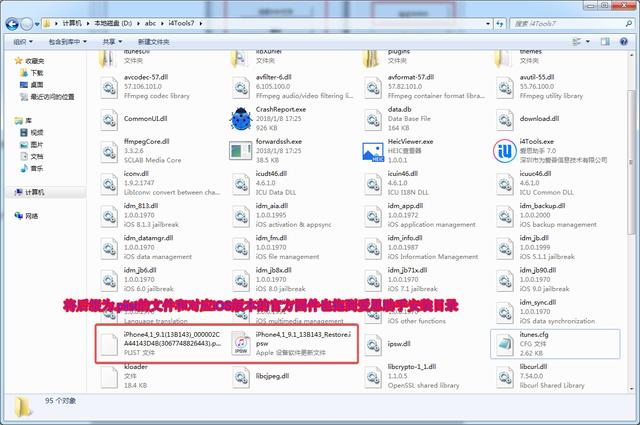Select the data.db file icon

coord(373,119)
